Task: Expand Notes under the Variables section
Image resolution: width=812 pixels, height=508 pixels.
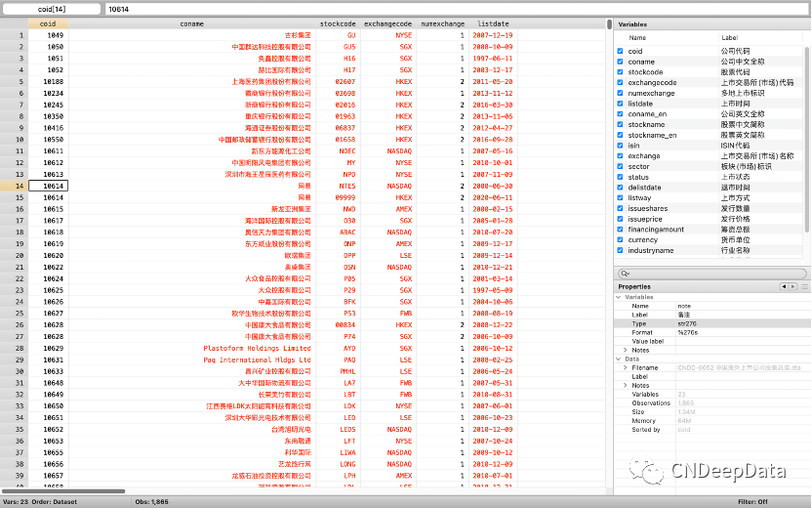Action: [625, 350]
